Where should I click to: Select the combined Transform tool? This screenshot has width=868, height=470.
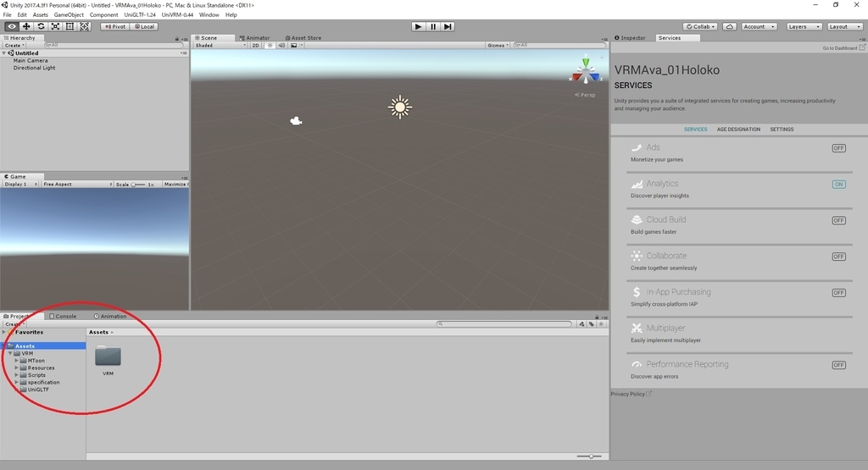[84, 26]
